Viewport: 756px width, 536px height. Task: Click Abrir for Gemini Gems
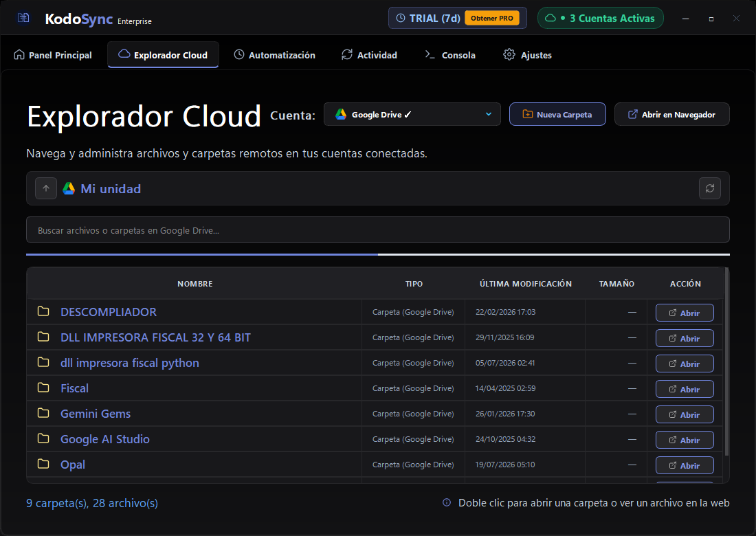(685, 414)
